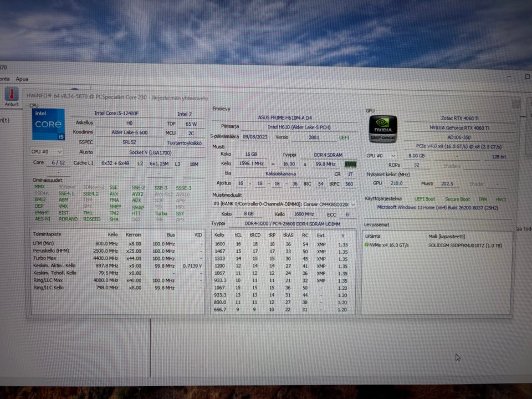Click the Tuotantoyksikkö field
The height and width of the screenshot is (399, 532).
coord(184,143)
